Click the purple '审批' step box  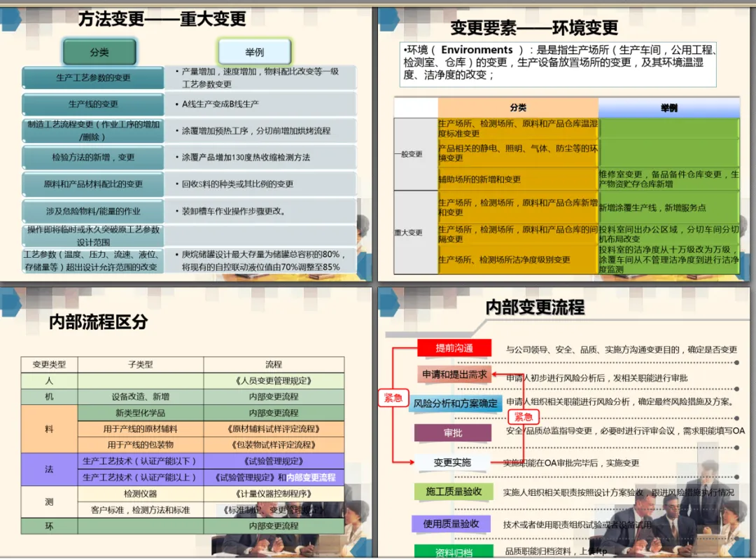tap(453, 433)
